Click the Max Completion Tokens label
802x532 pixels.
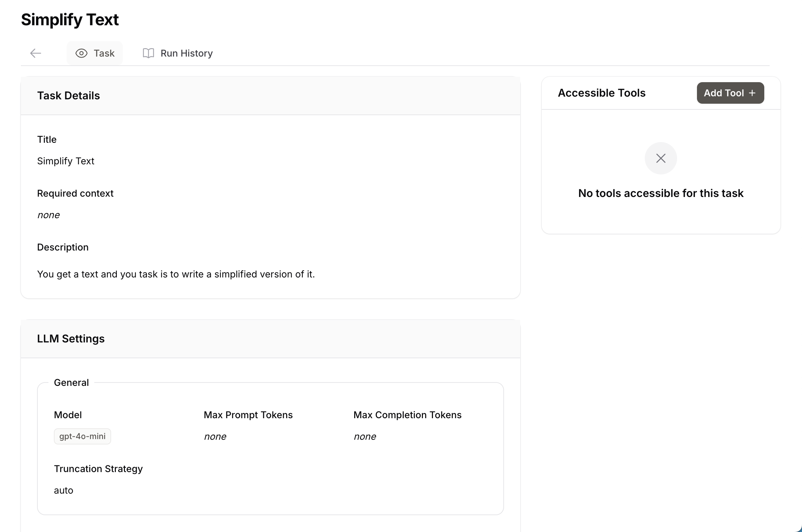click(407, 415)
